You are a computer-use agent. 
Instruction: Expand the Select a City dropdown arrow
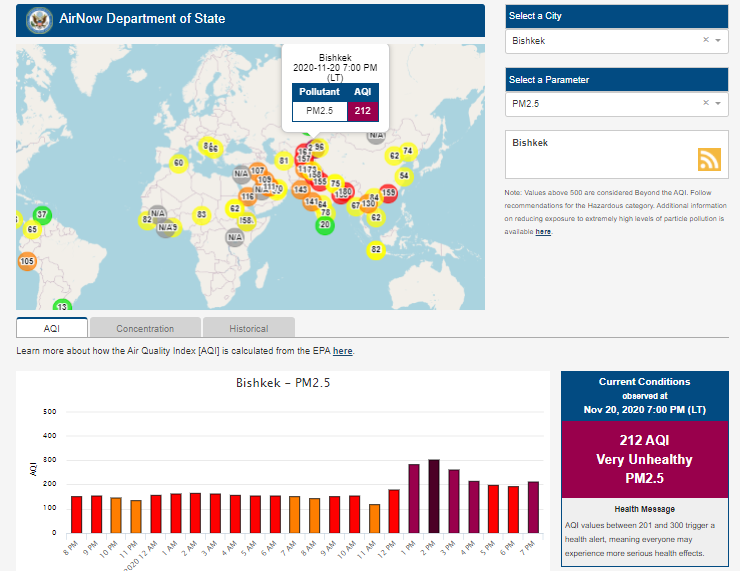[x=717, y=41]
